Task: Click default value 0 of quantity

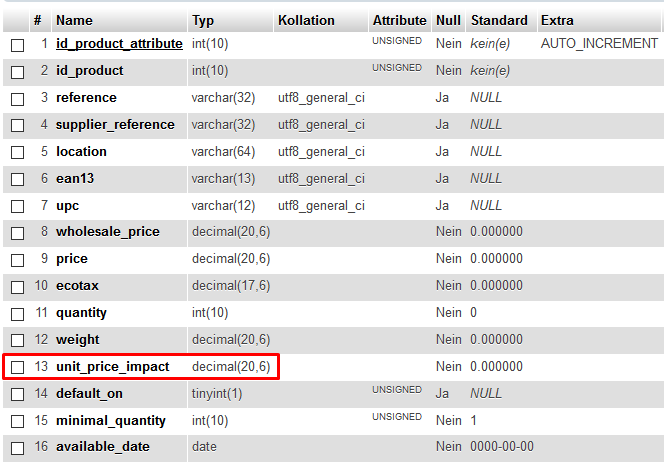Action: pyautogui.click(x=473, y=312)
